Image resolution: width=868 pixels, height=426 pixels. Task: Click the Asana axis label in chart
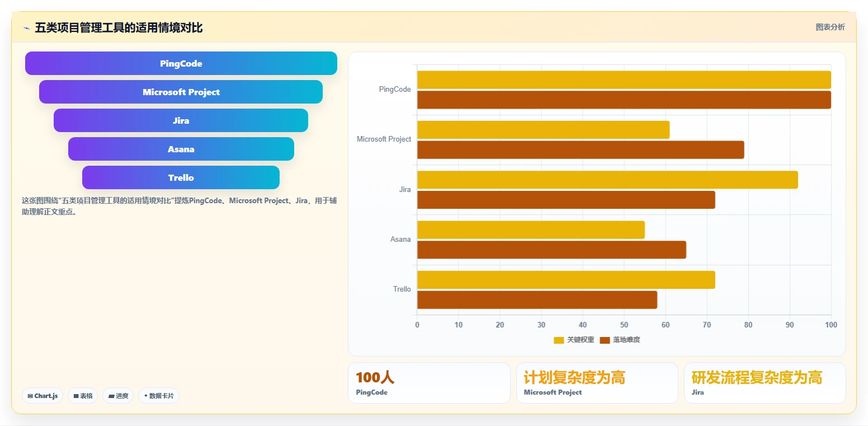tap(400, 239)
